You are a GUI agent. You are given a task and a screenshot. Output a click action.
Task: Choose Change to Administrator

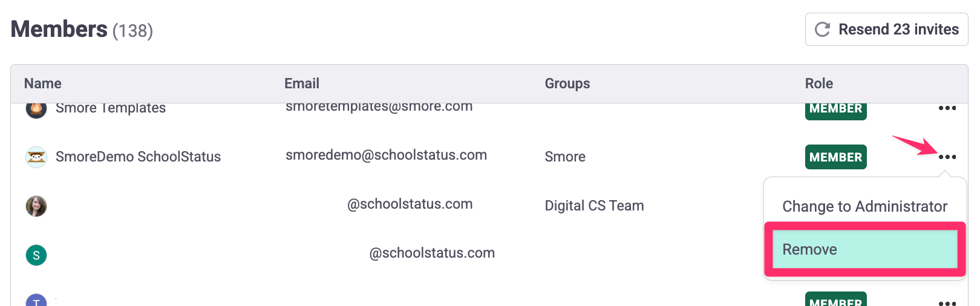coord(864,207)
